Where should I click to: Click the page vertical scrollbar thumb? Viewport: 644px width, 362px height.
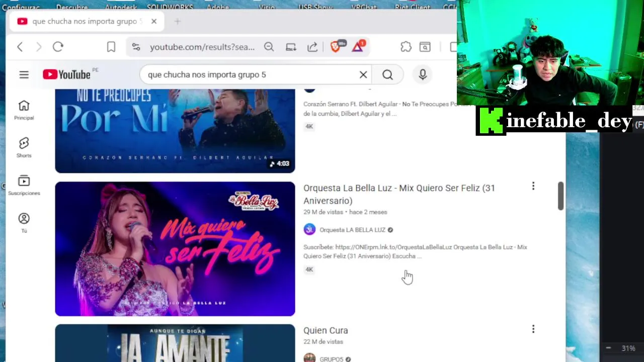coord(560,196)
